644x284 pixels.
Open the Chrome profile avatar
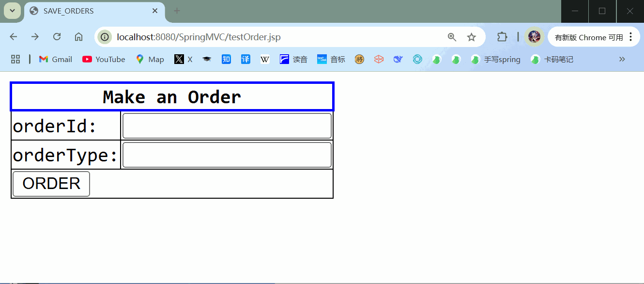(x=534, y=37)
